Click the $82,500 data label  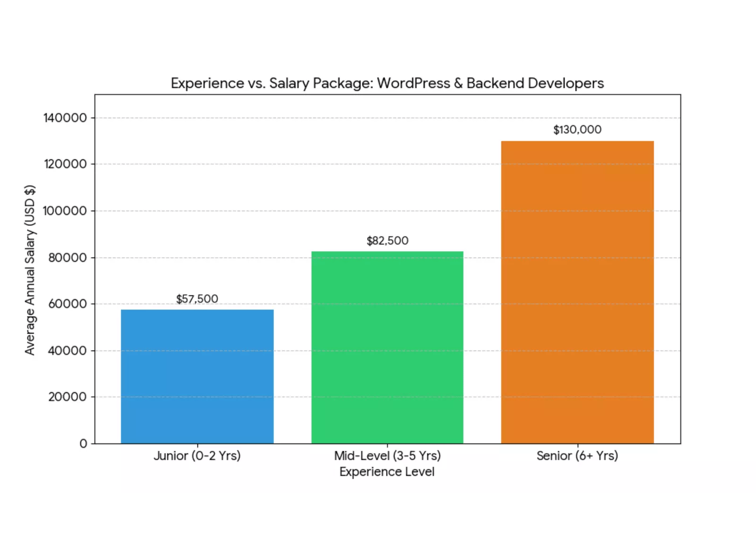click(x=387, y=240)
